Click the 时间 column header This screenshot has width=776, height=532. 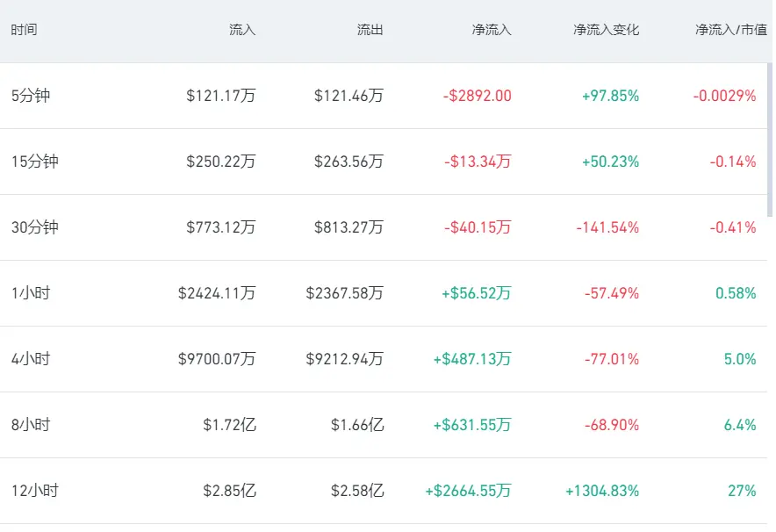click(x=24, y=30)
